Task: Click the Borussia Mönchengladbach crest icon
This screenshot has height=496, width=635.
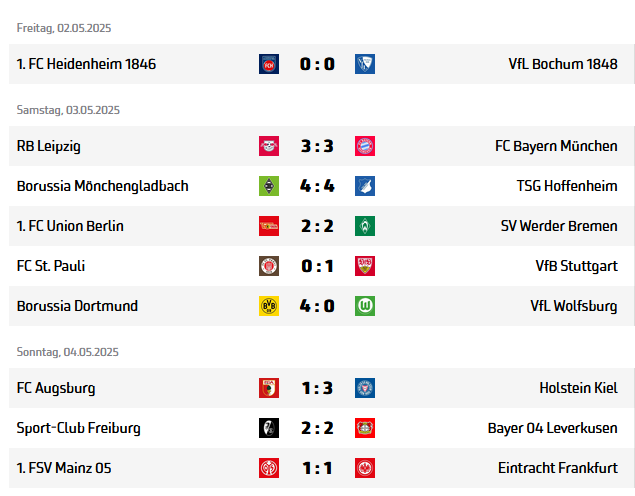Action: pos(268,186)
